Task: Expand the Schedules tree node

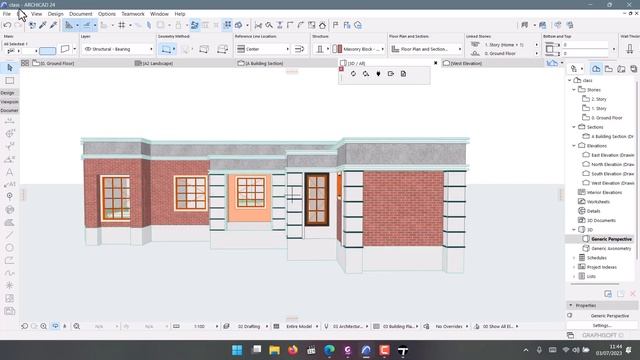Action: click(x=573, y=258)
